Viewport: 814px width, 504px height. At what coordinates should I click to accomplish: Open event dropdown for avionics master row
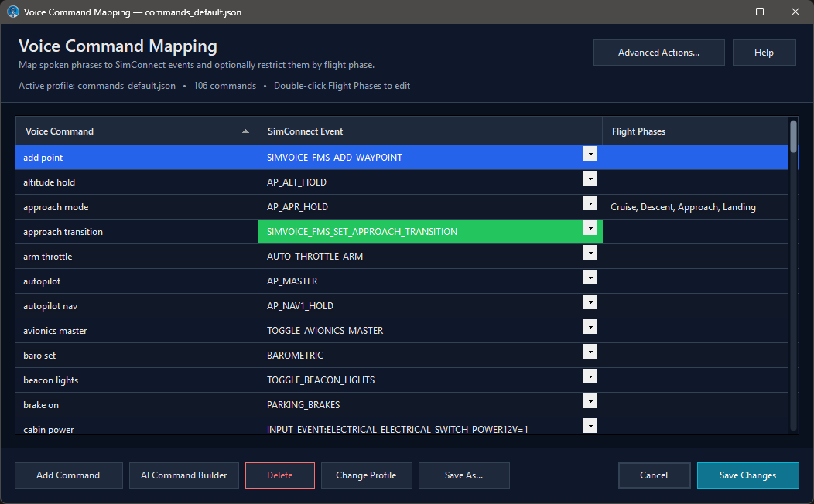pyautogui.click(x=590, y=327)
